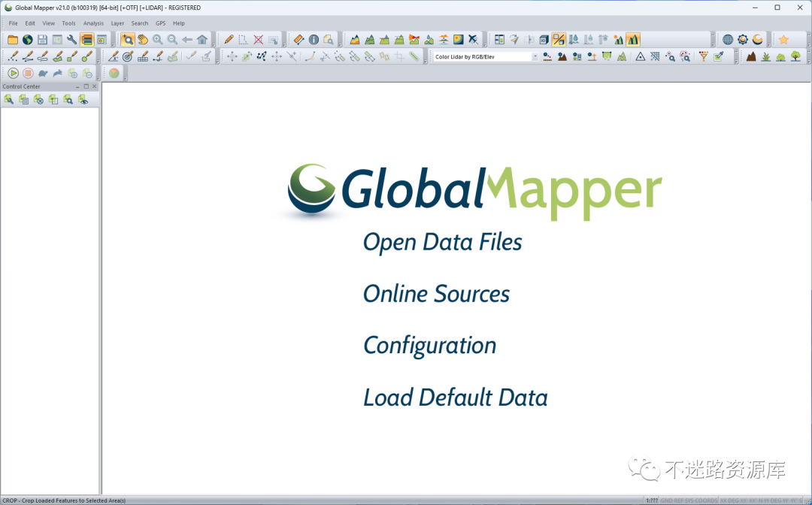This screenshot has height=505, width=812.
Task: Select the Feature Info tool icon
Action: click(x=314, y=40)
